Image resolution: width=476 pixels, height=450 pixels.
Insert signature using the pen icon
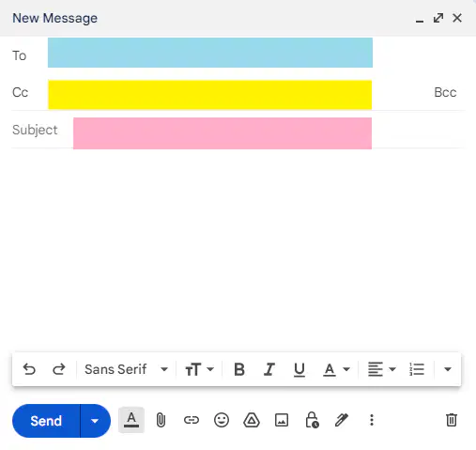click(x=342, y=420)
